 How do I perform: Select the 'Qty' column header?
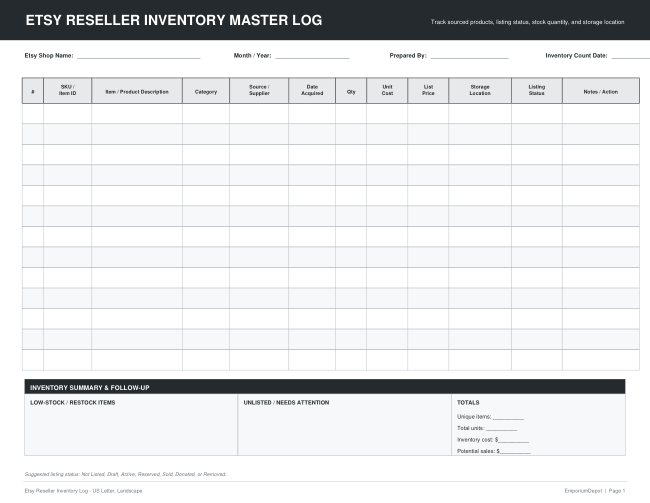(x=351, y=90)
